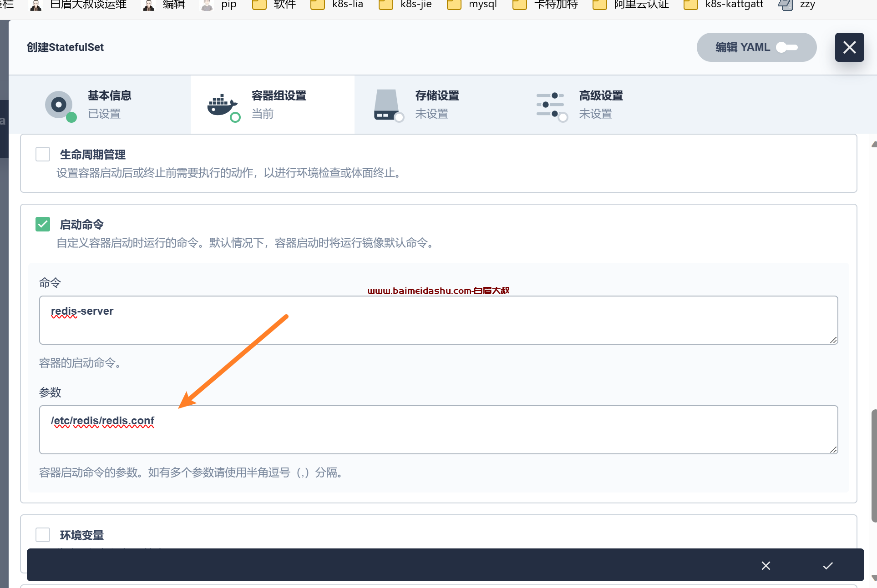Viewport: 877px width, 588px height.
Task: Open the 编辑 bookmark
Action: click(x=164, y=5)
